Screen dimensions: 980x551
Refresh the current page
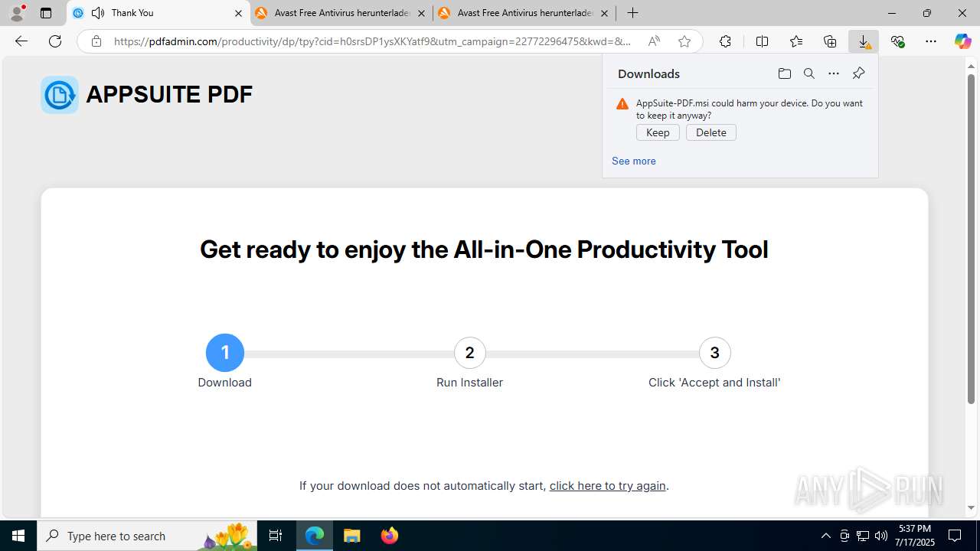tap(55, 41)
